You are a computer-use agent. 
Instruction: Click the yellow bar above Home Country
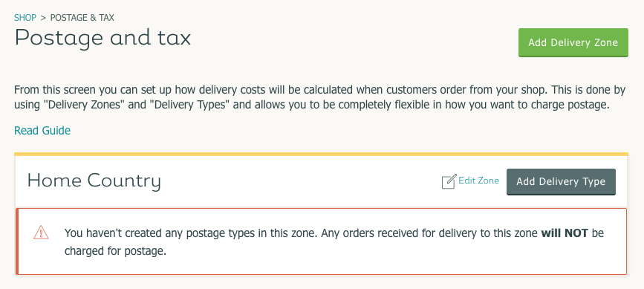coord(321,155)
